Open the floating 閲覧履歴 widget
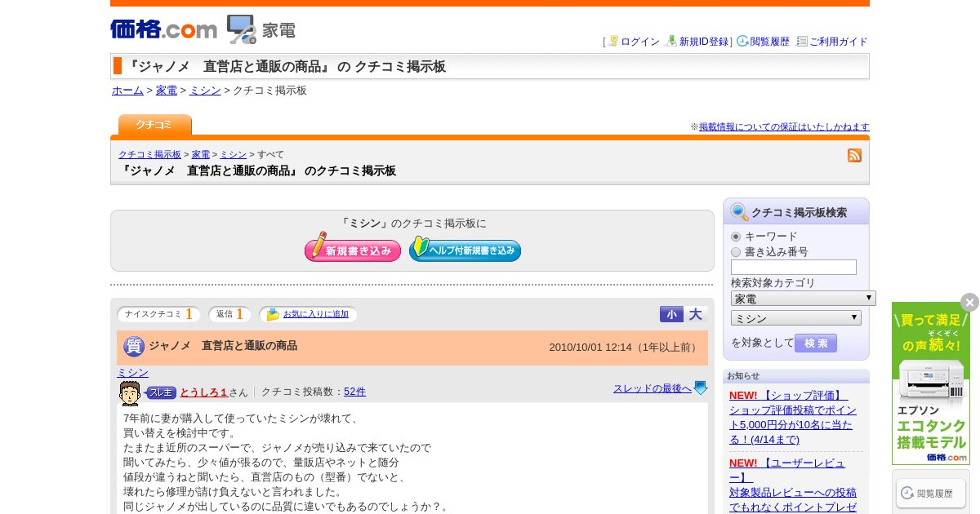Viewport: 980px width, 514px height. (x=931, y=493)
